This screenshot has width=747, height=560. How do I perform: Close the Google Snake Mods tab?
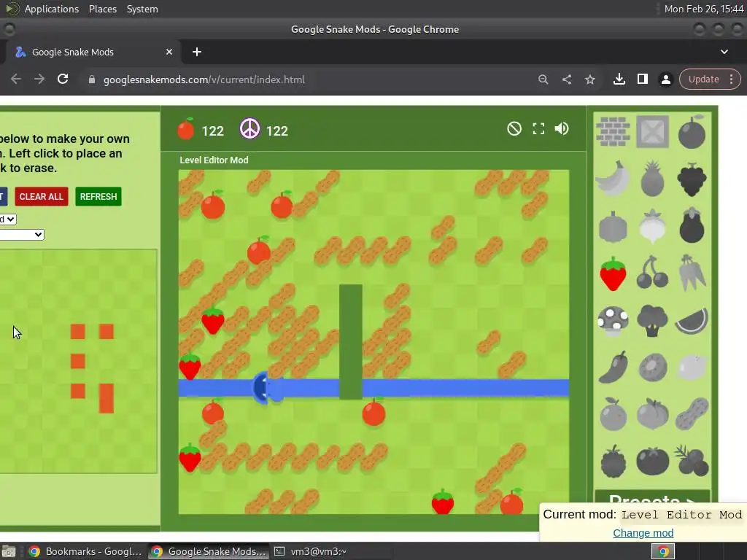coord(169,52)
